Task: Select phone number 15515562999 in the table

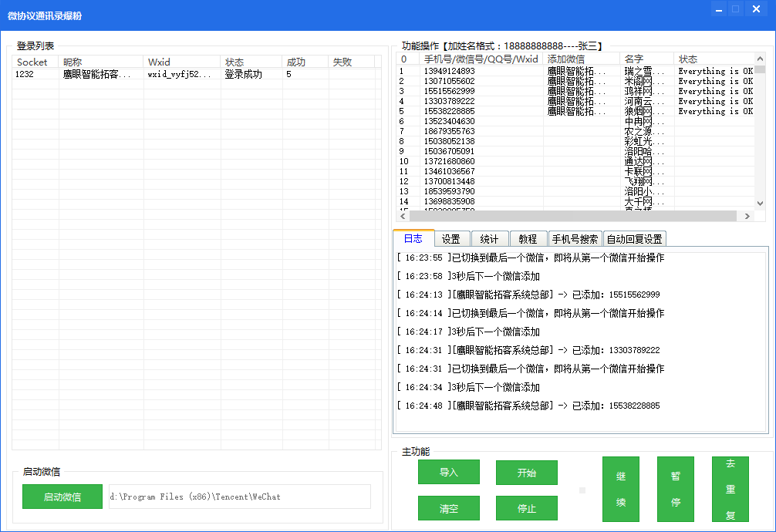Action: (x=450, y=91)
